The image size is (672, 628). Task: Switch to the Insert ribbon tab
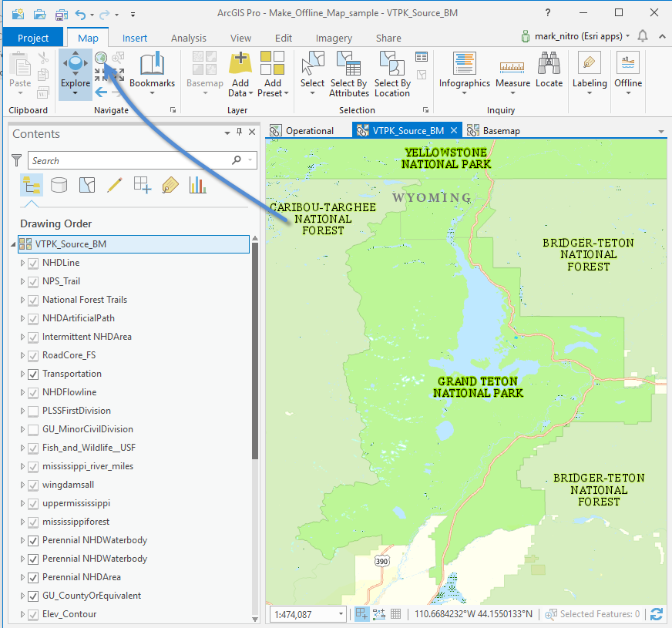[135, 38]
